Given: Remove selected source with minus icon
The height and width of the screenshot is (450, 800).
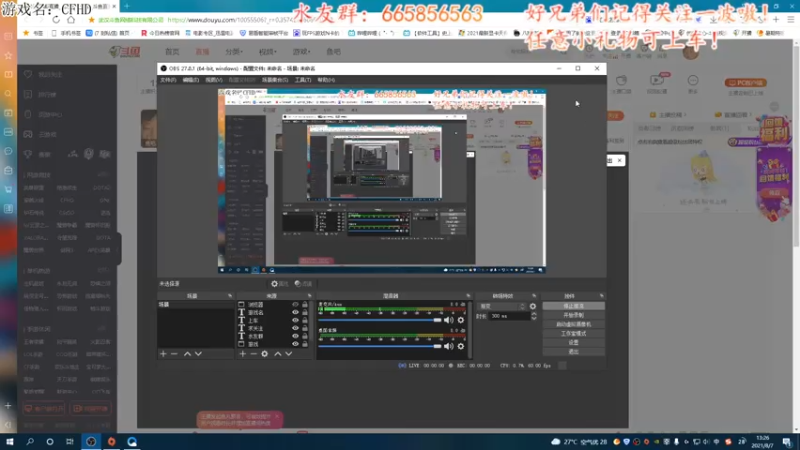Looking at the screenshot, I should (254, 354).
